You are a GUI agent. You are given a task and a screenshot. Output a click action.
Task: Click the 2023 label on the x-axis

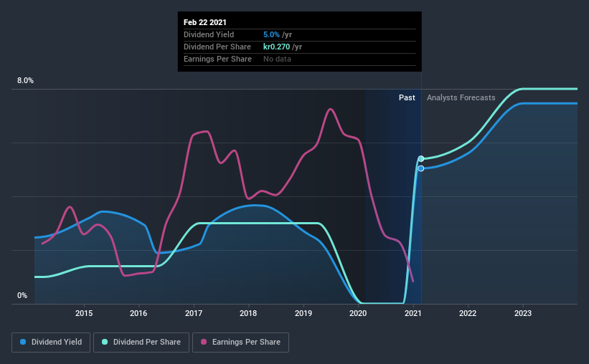click(x=523, y=313)
